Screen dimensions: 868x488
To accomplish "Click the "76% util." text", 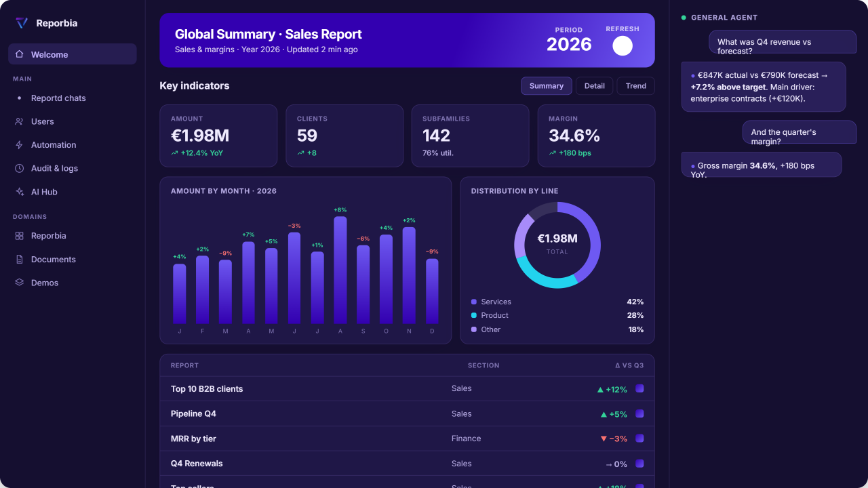I will (438, 153).
